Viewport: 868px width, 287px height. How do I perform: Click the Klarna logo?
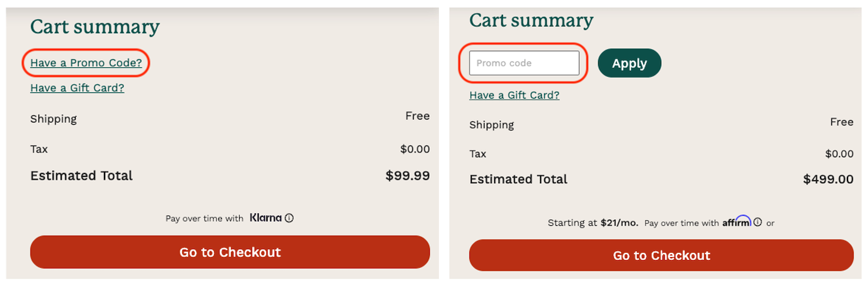pos(266,218)
